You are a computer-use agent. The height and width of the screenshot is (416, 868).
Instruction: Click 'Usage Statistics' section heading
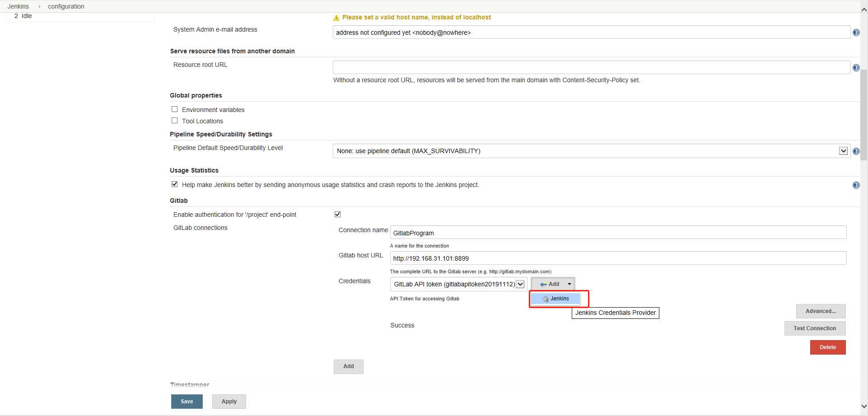point(194,170)
